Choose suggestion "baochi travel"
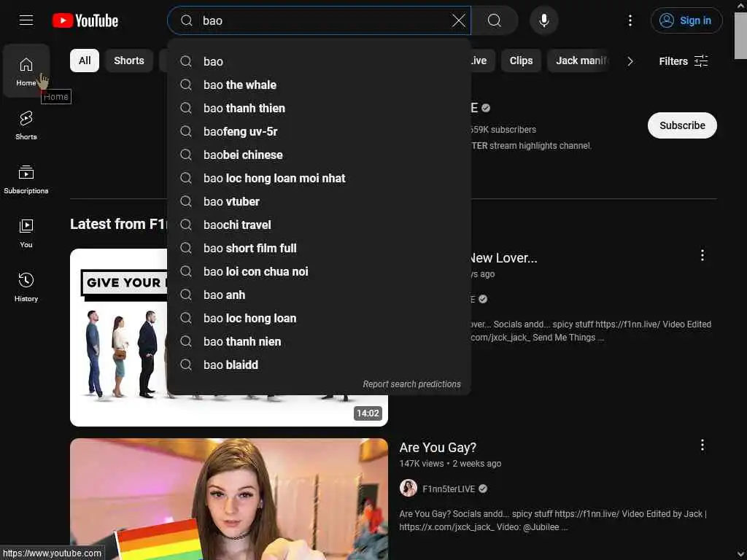This screenshot has height=560, width=747. (319, 225)
